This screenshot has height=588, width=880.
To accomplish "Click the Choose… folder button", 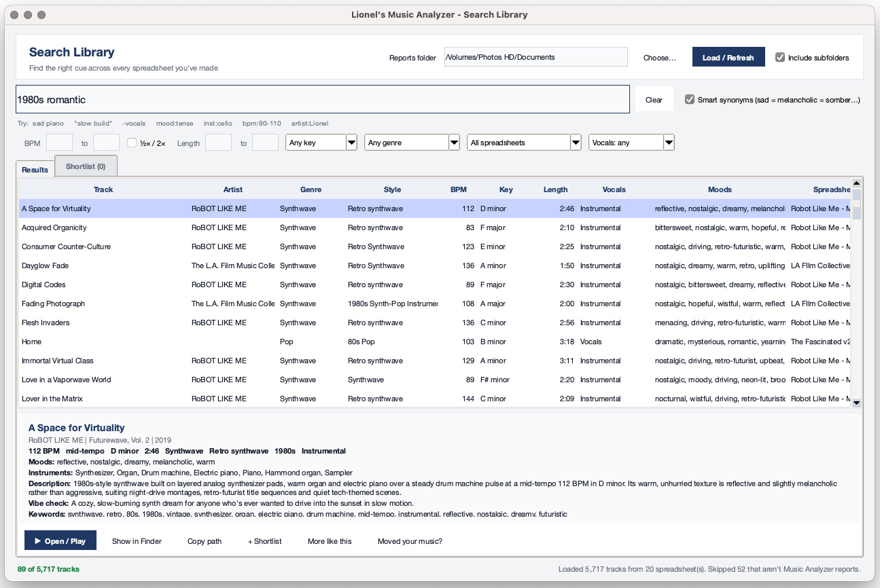I will pos(660,58).
